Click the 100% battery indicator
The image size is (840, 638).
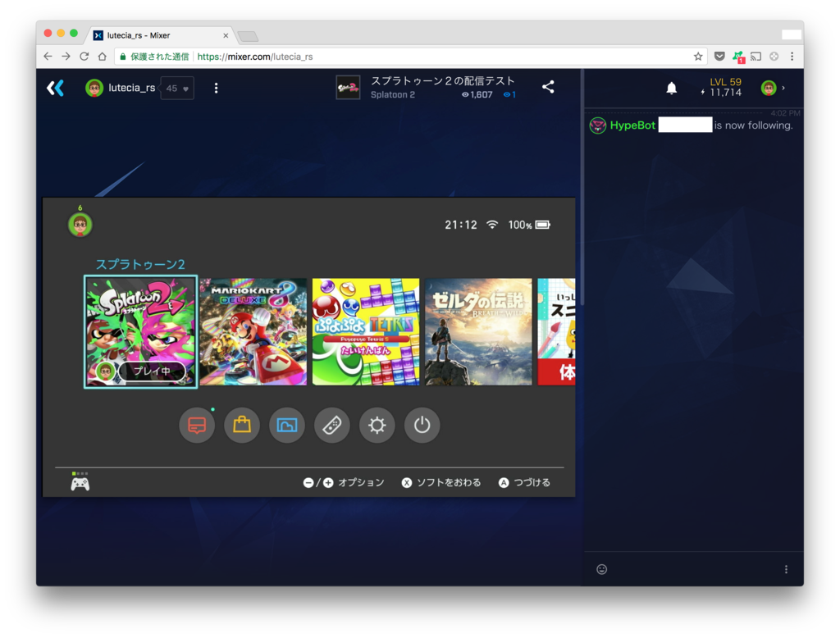click(529, 225)
